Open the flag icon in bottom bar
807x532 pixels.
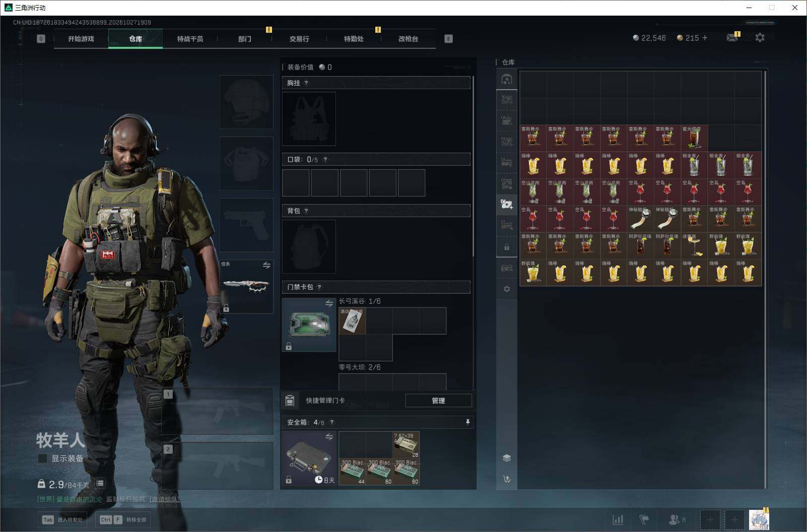644,519
